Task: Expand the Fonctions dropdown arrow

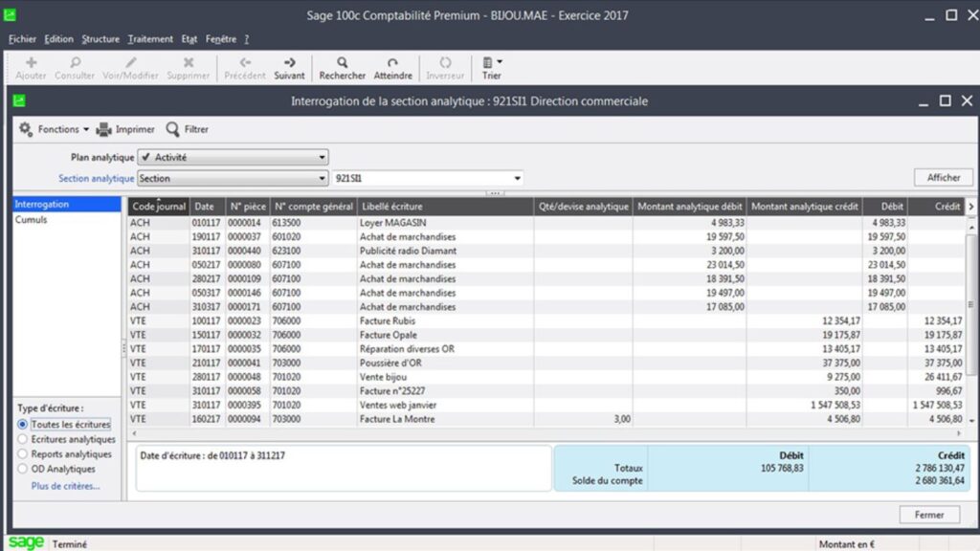Action: [85, 129]
